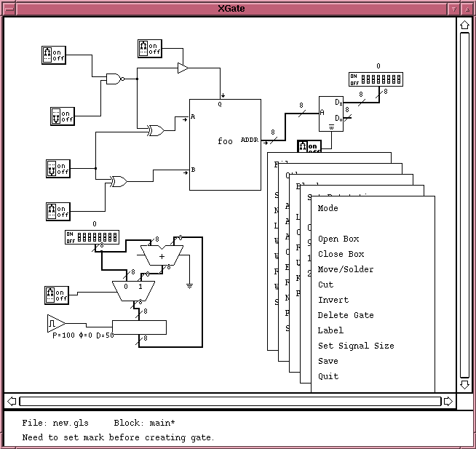
Task: Click the ground symbol
Action: point(189,285)
